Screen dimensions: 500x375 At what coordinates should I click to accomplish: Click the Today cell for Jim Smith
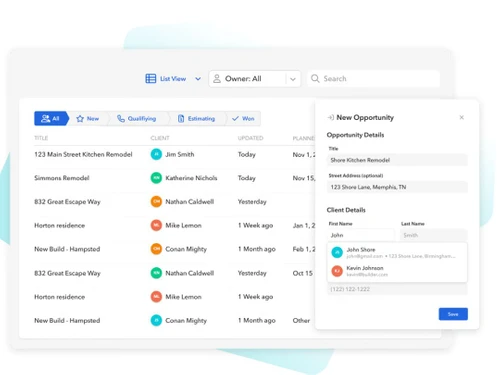coord(247,154)
